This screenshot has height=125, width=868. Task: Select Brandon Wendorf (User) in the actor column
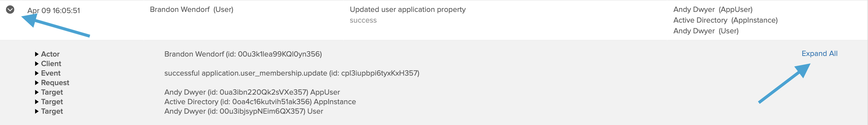coord(191,10)
